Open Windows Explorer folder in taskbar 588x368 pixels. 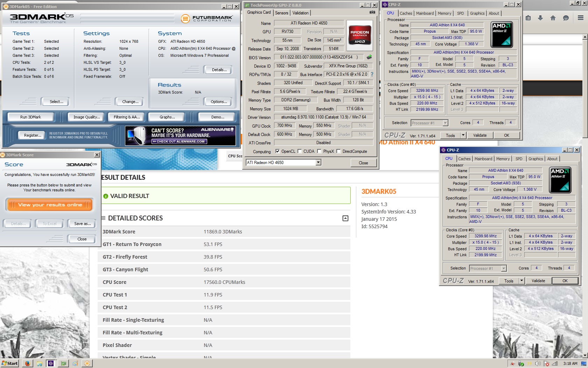[39, 363]
